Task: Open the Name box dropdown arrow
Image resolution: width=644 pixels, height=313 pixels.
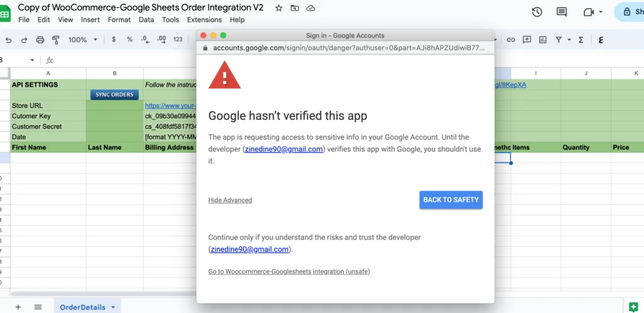Action: [32, 60]
